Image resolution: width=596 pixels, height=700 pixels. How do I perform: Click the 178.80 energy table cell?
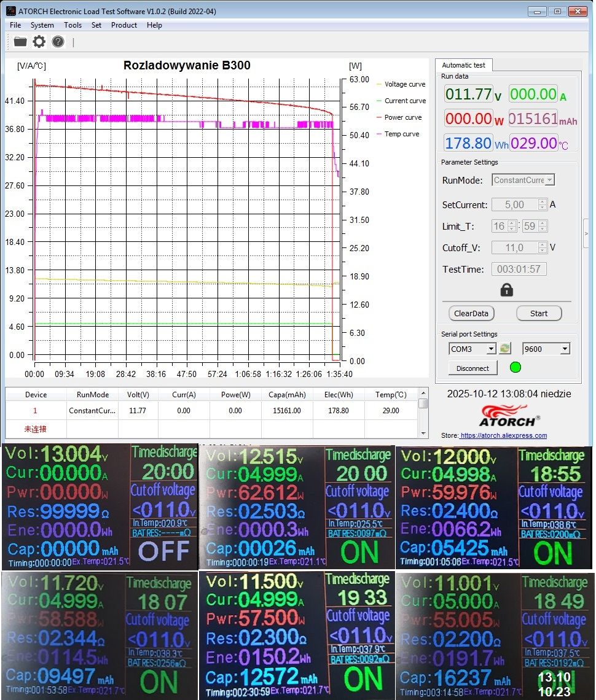pyautogui.click(x=339, y=410)
